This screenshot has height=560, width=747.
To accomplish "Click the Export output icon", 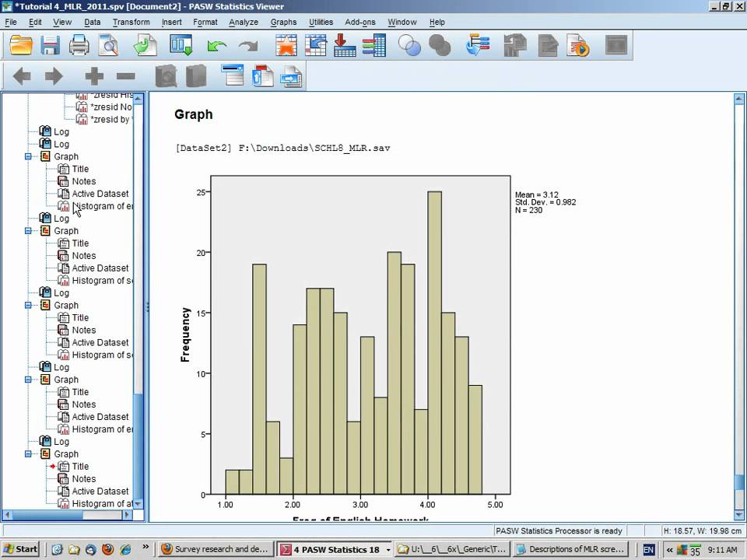I will [145, 46].
